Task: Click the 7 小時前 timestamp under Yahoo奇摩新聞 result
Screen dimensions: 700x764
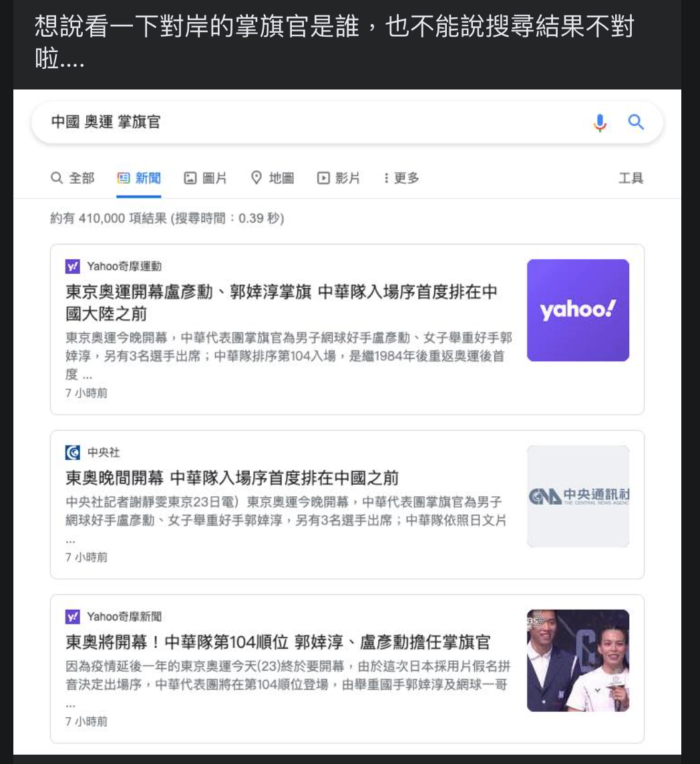Action: point(86,722)
